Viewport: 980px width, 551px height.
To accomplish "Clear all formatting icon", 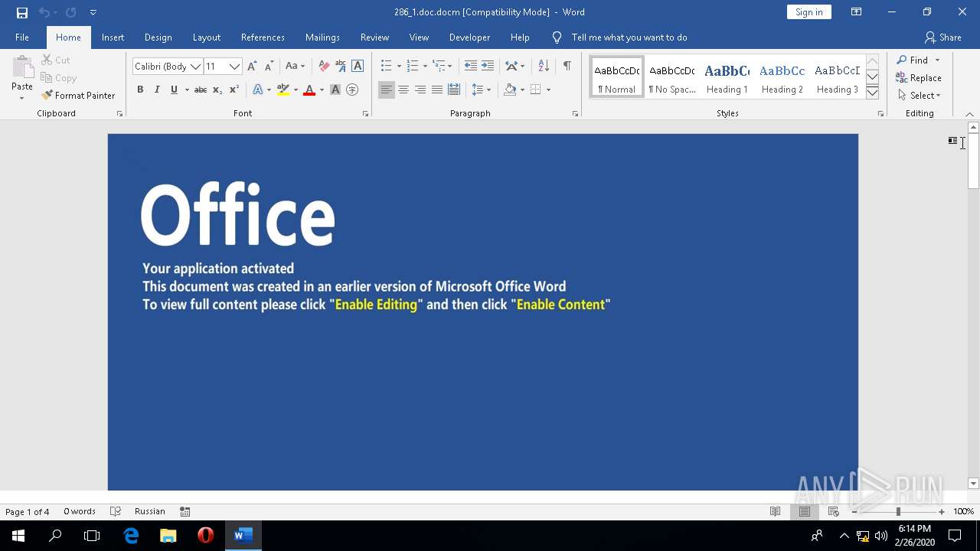I will [324, 66].
